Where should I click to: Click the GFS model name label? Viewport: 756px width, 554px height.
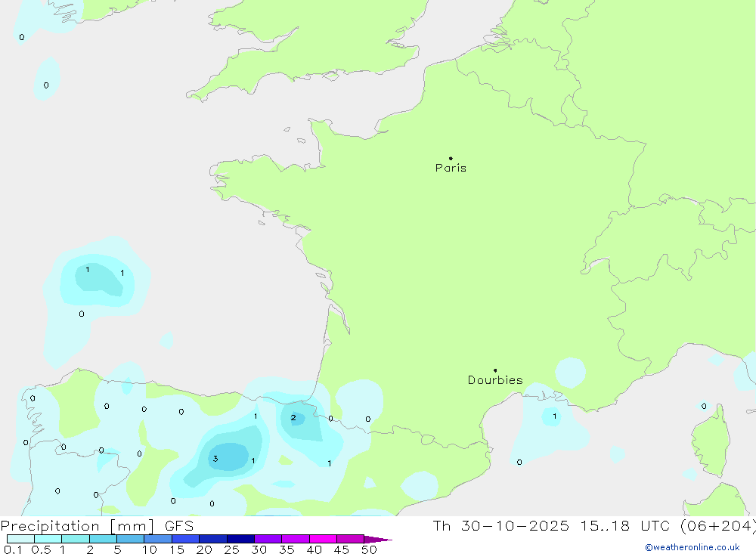tap(179, 526)
